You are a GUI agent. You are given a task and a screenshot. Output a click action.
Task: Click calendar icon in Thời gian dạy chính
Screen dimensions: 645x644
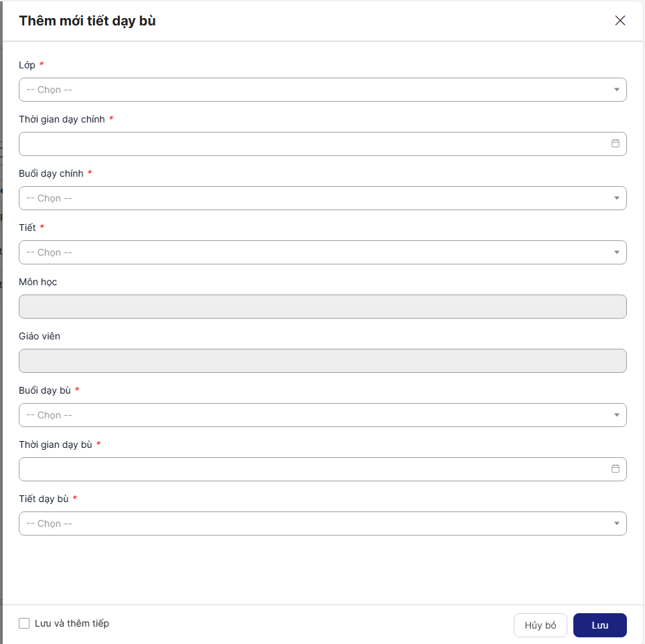tap(615, 143)
